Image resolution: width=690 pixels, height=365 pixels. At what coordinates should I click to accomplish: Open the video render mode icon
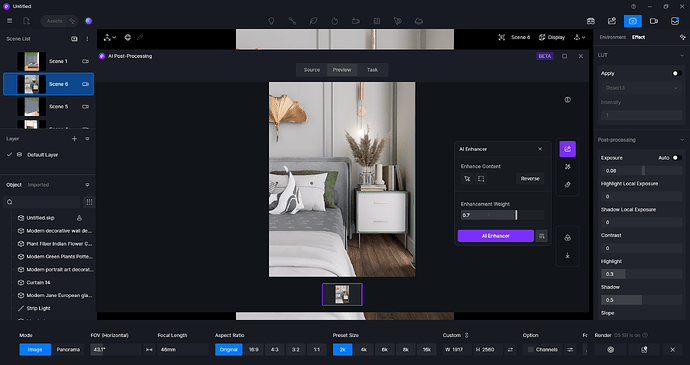pos(654,21)
